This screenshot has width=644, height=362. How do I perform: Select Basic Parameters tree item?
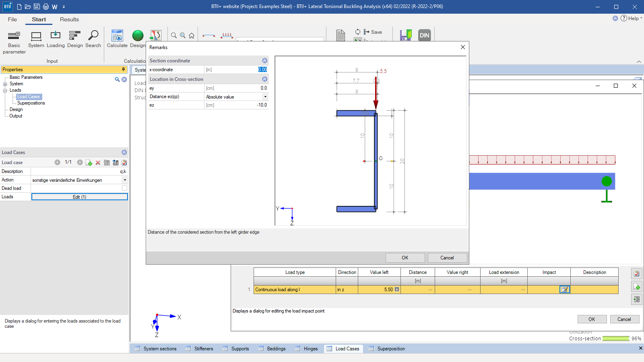point(26,77)
